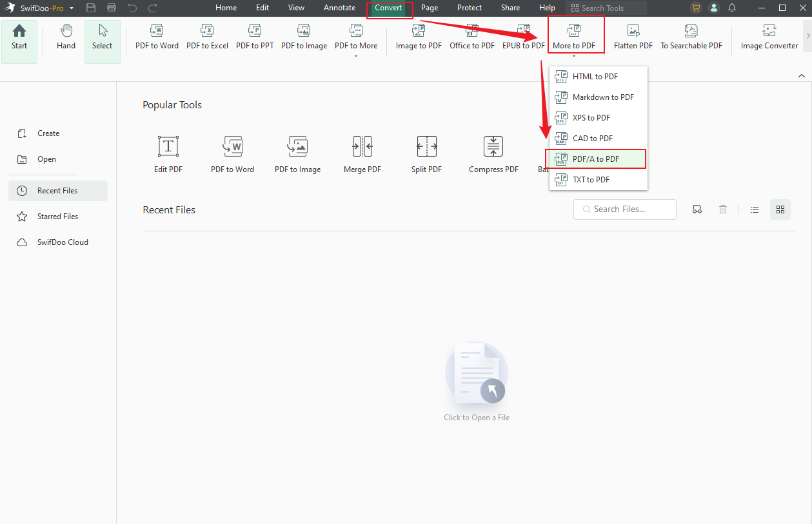This screenshot has height=524, width=812.
Task: Open the To Searchable PDF feature
Action: 691,36
